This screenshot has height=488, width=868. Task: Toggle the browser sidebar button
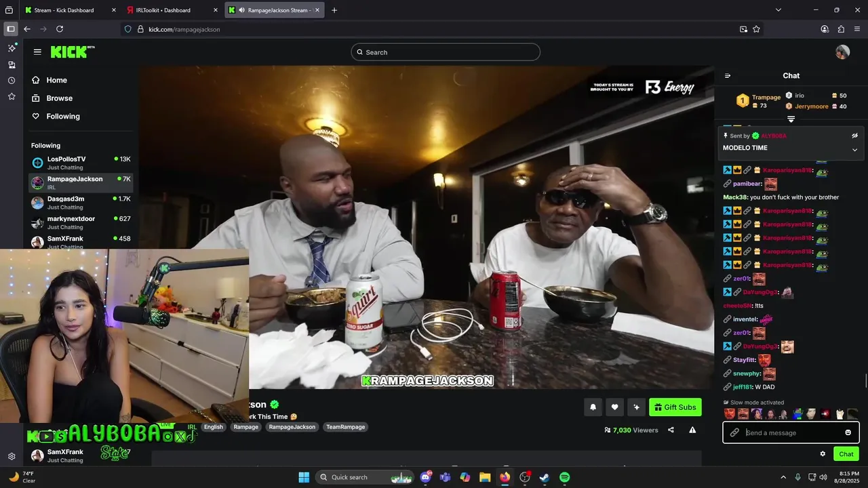(11, 29)
